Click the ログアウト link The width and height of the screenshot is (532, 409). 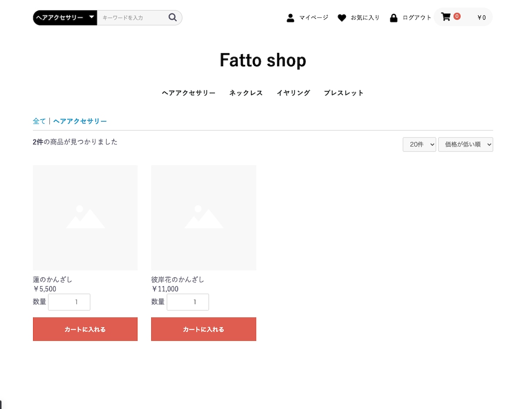click(417, 18)
